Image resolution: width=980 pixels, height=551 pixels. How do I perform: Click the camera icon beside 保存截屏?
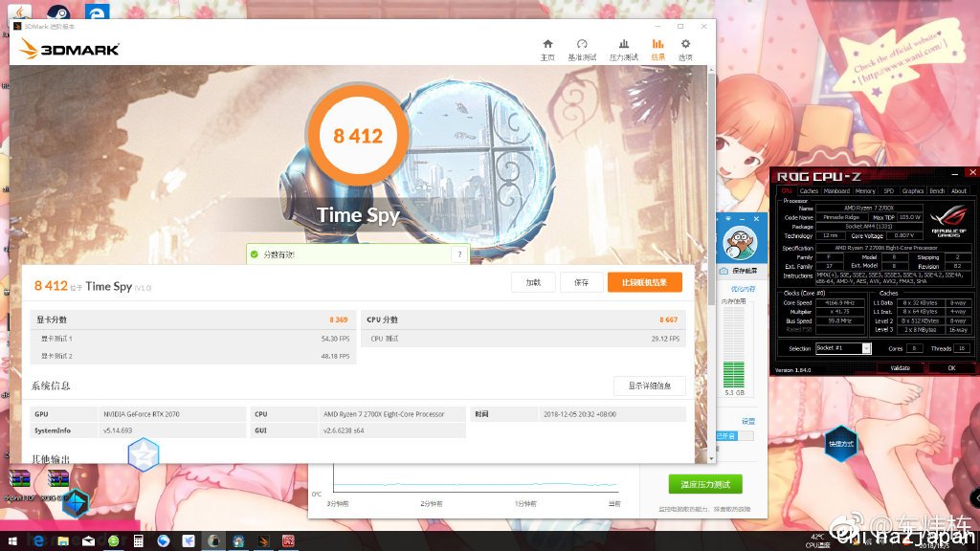click(x=724, y=271)
